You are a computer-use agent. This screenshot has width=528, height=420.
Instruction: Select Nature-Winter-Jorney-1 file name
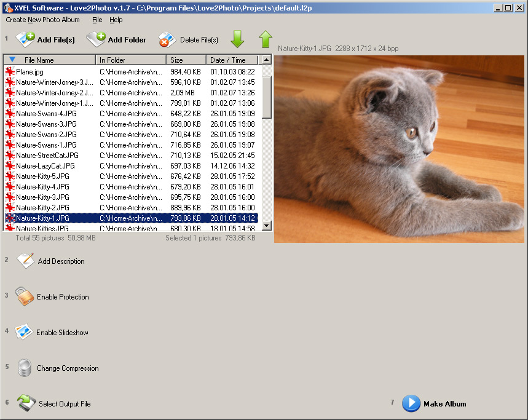tap(55, 103)
